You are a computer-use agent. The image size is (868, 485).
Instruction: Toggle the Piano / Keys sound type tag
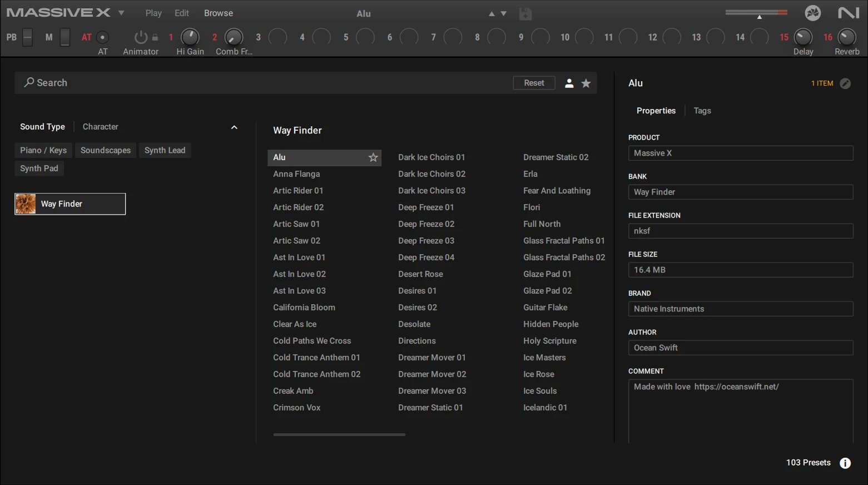tap(43, 150)
